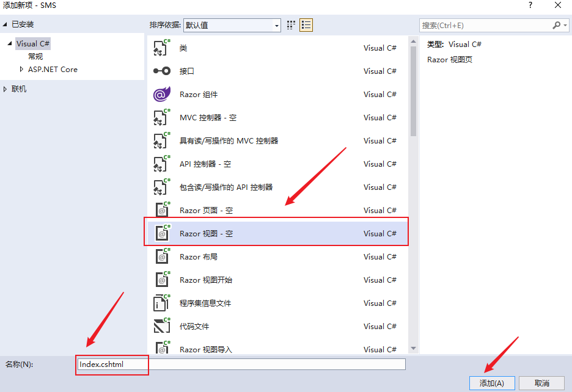Click the Razor 视图 - 空 icon
Image resolution: width=572 pixels, height=392 pixels.
163,233
